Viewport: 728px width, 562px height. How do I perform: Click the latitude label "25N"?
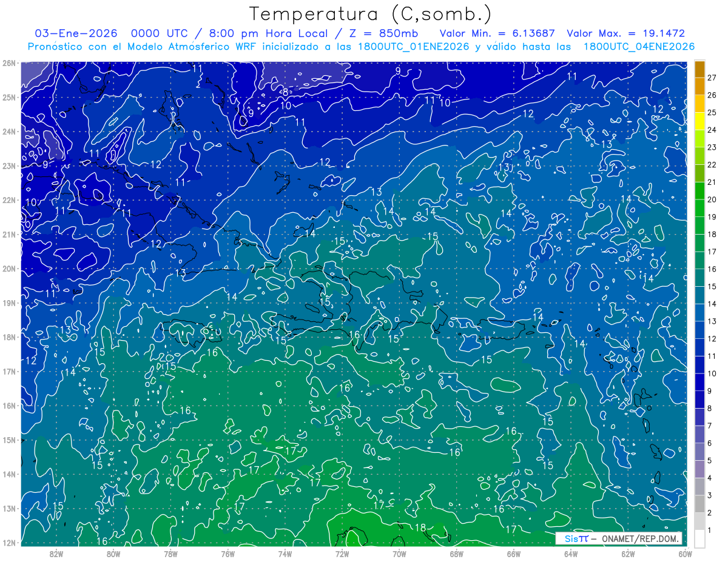(8, 98)
